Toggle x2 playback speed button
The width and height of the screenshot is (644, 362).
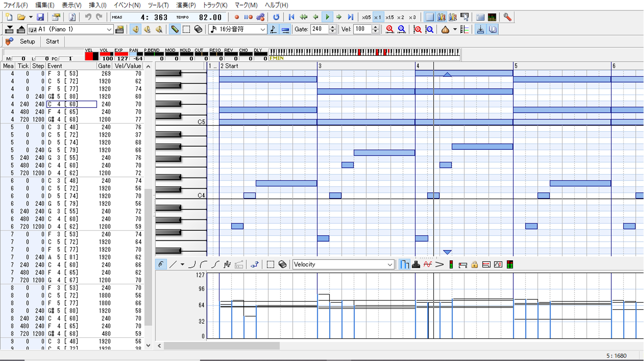(401, 17)
